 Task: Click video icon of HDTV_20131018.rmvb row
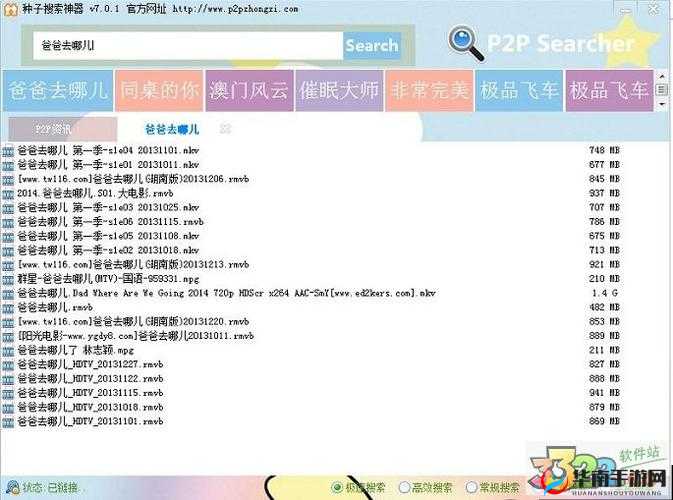coord(8,408)
